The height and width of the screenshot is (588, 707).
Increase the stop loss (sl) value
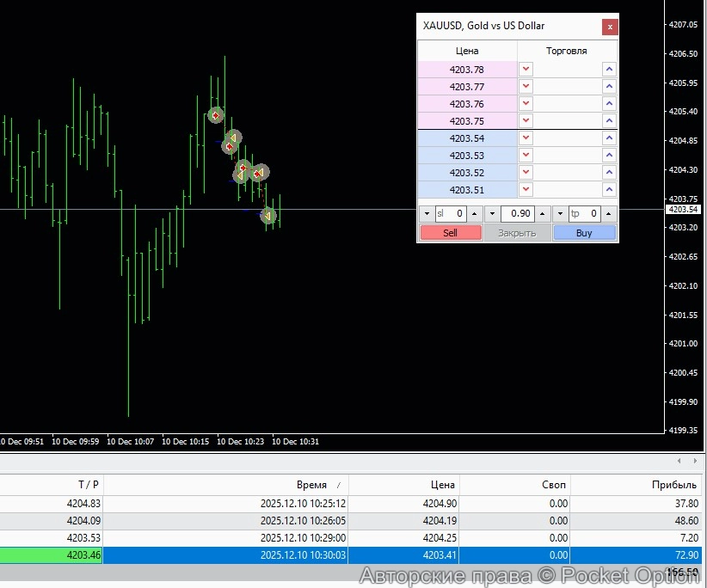point(474,214)
